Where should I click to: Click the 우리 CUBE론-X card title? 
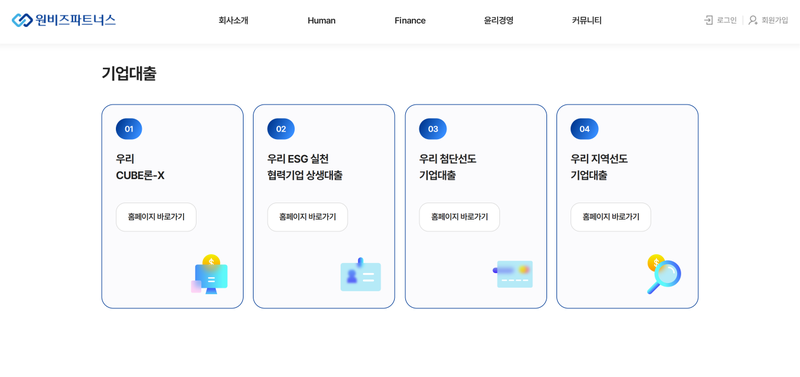point(140,167)
